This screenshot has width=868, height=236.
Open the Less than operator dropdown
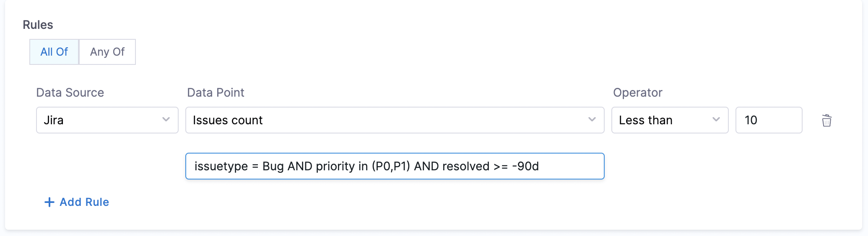pos(669,120)
